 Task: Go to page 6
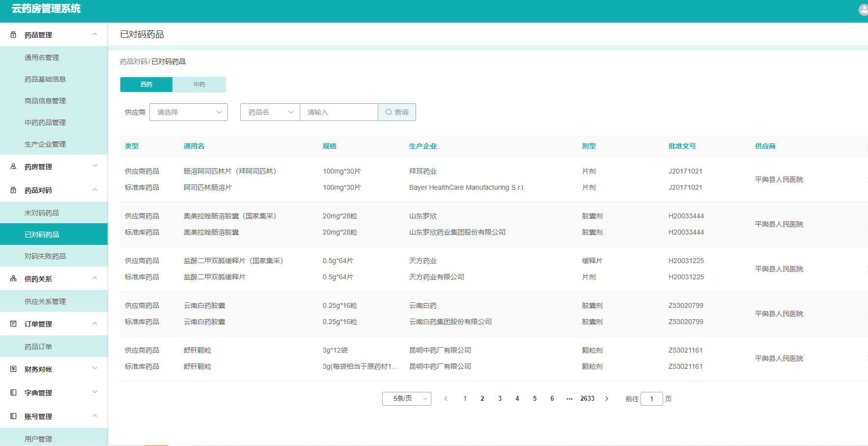[552, 399]
